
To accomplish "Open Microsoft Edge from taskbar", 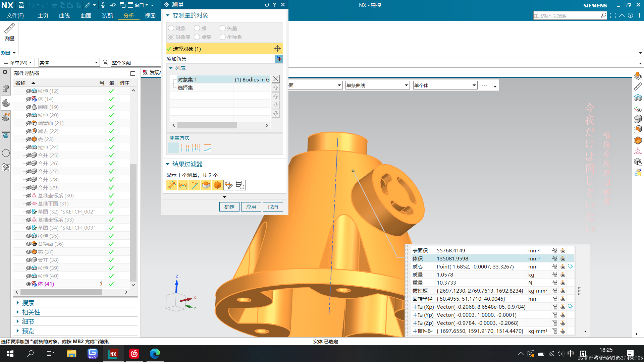I will (155, 354).
